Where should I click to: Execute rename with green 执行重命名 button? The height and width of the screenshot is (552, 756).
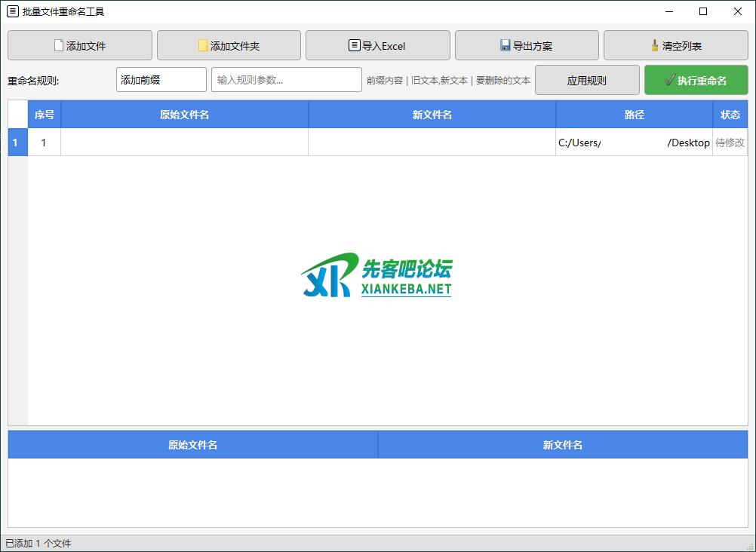[x=696, y=80]
